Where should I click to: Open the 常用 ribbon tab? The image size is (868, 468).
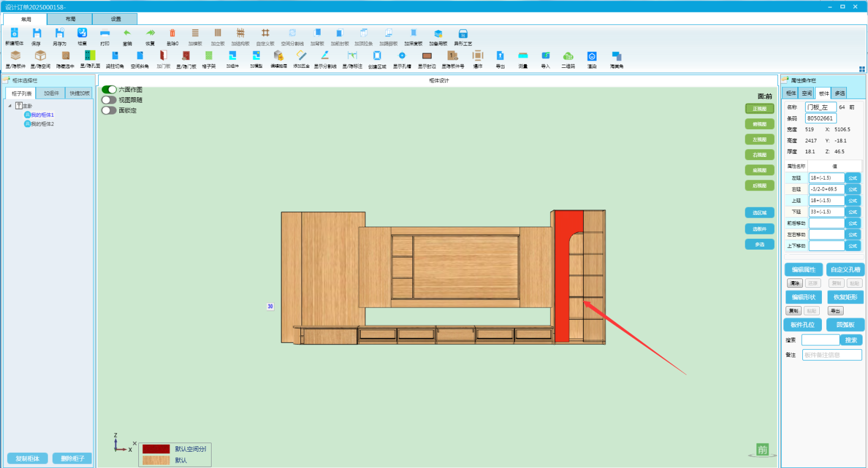(x=26, y=19)
